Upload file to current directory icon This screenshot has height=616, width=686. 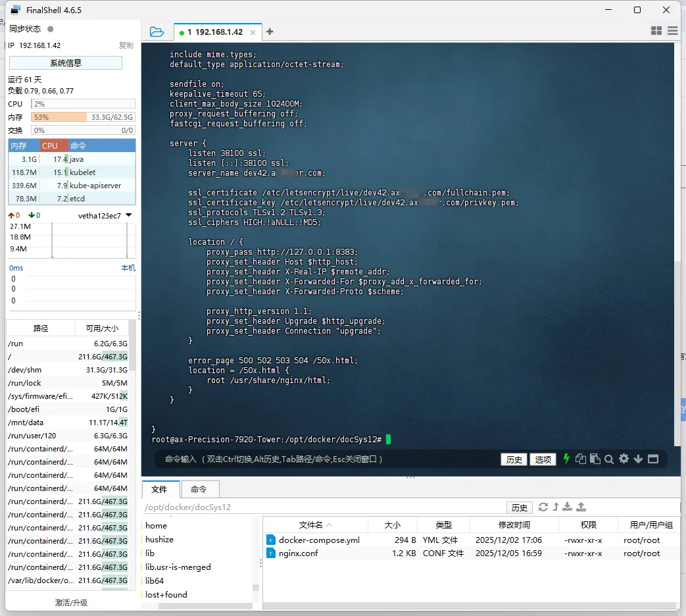(581, 507)
